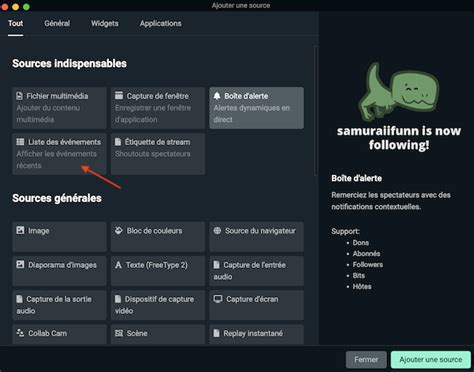Click the Followers support list entry
Image resolution: width=474 pixels, height=372 pixels.
click(x=368, y=265)
